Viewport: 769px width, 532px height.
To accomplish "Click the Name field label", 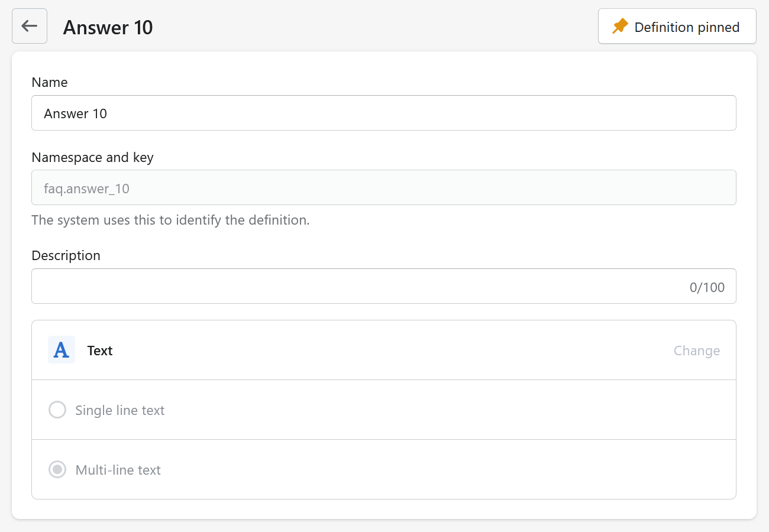I will (x=50, y=82).
